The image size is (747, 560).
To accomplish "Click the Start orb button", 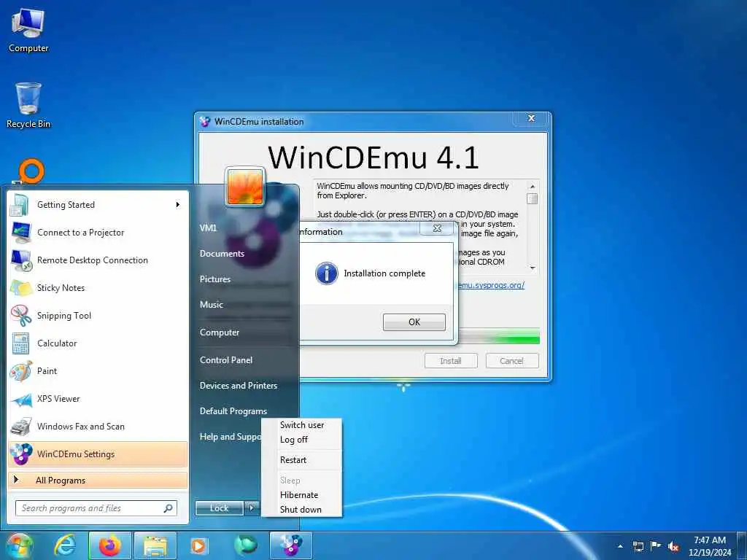I will tap(19, 545).
